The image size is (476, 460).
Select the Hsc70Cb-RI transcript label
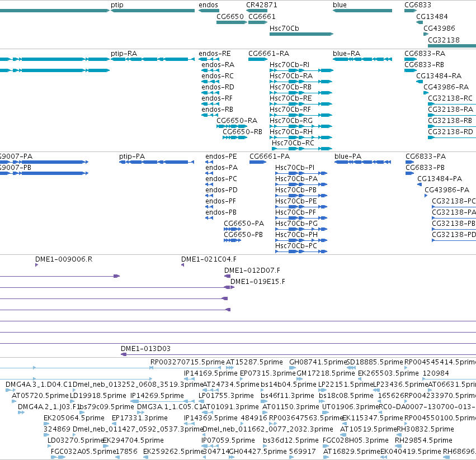coord(290,65)
